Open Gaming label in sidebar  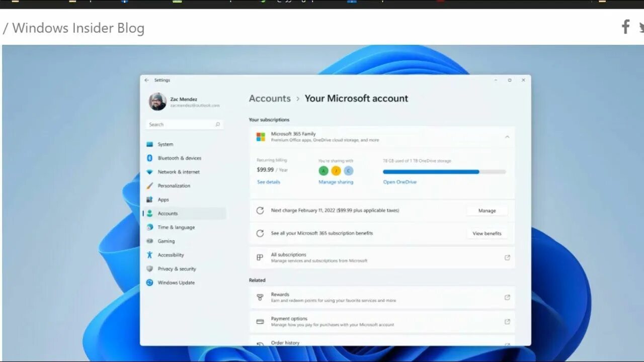pyautogui.click(x=166, y=241)
